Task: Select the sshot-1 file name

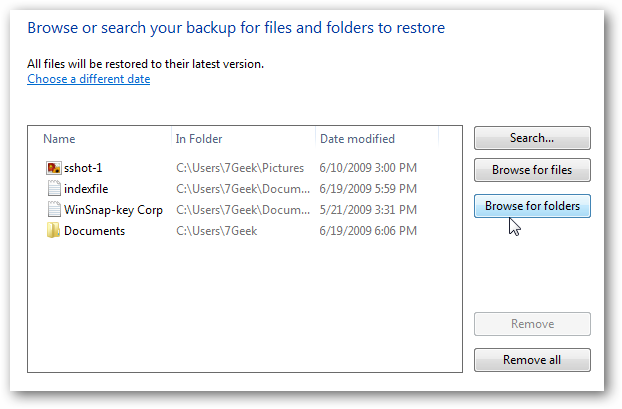Action: click(83, 168)
